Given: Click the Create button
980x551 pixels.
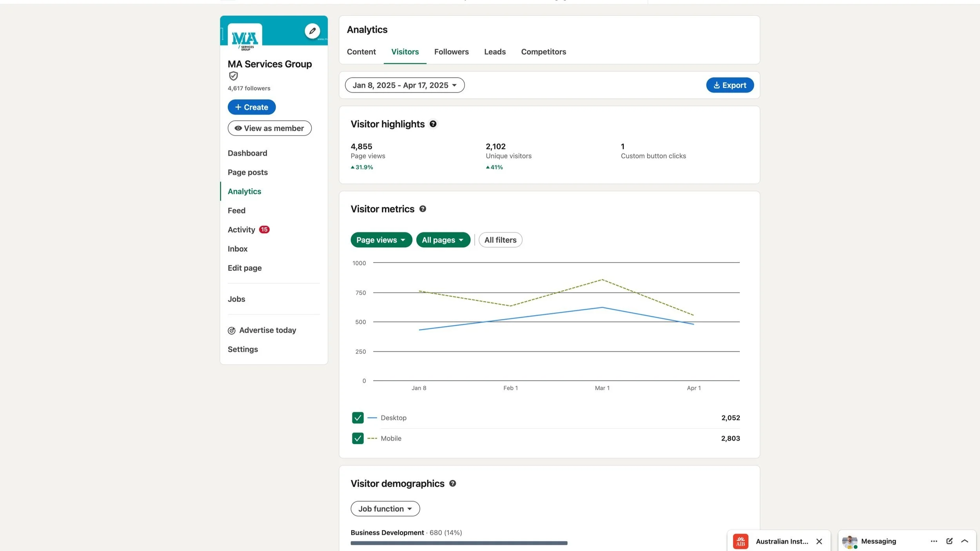Looking at the screenshot, I should 251,107.
